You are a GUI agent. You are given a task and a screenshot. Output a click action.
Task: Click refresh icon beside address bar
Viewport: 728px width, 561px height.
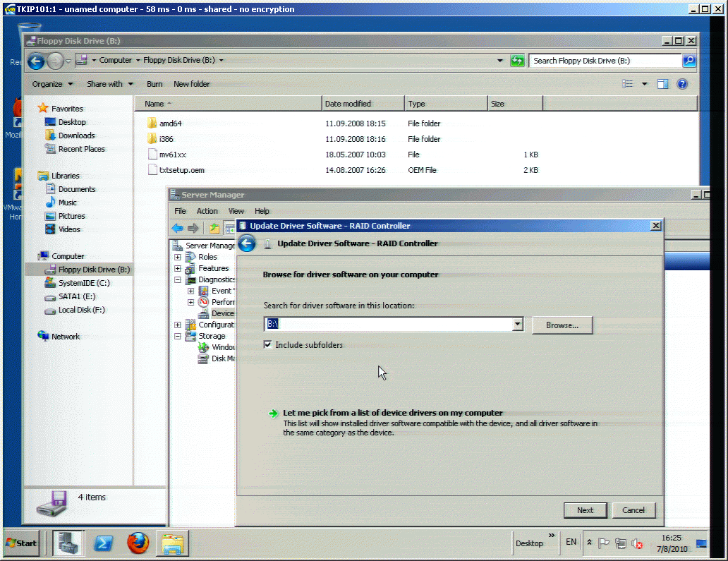pos(517,61)
